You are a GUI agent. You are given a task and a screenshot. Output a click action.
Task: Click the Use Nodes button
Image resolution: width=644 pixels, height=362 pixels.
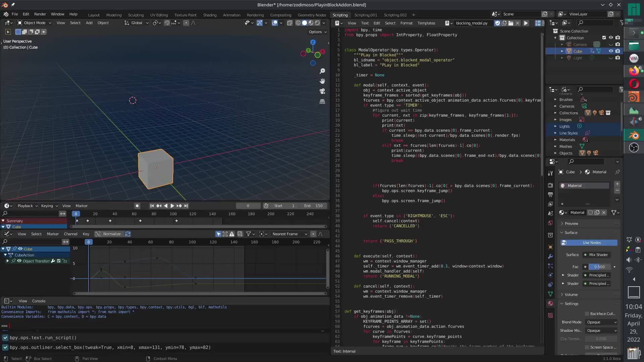point(589,242)
